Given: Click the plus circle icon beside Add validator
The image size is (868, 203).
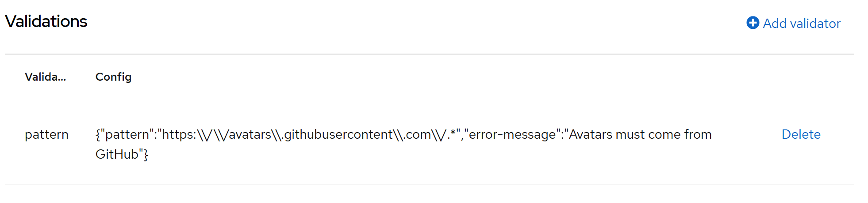Looking at the screenshot, I should coord(753,23).
